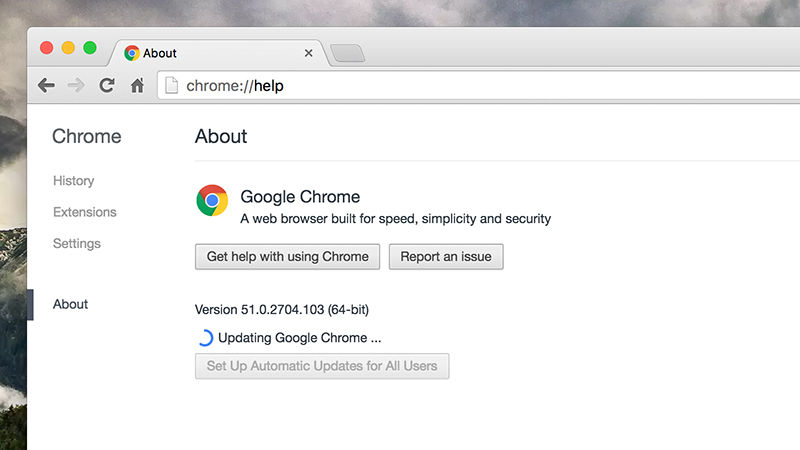The height and width of the screenshot is (450, 800).
Task: Open a new tab
Action: [347, 53]
